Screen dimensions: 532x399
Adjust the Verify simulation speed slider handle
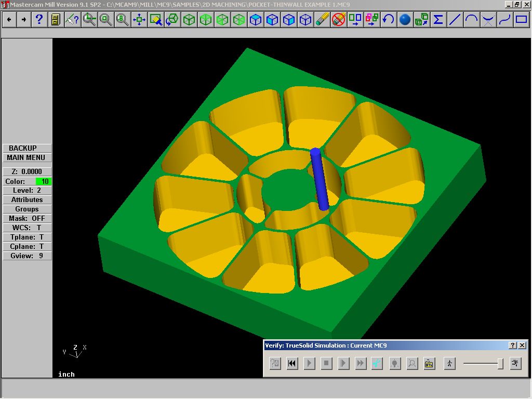pos(500,364)
